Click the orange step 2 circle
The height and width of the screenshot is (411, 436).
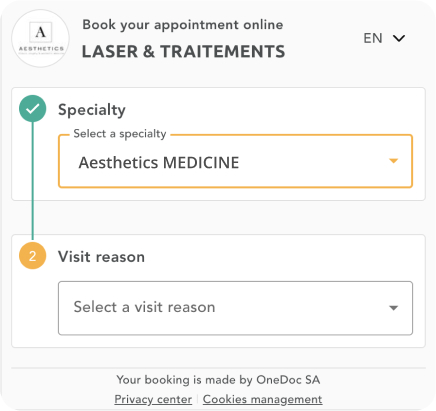click(32, 256)
